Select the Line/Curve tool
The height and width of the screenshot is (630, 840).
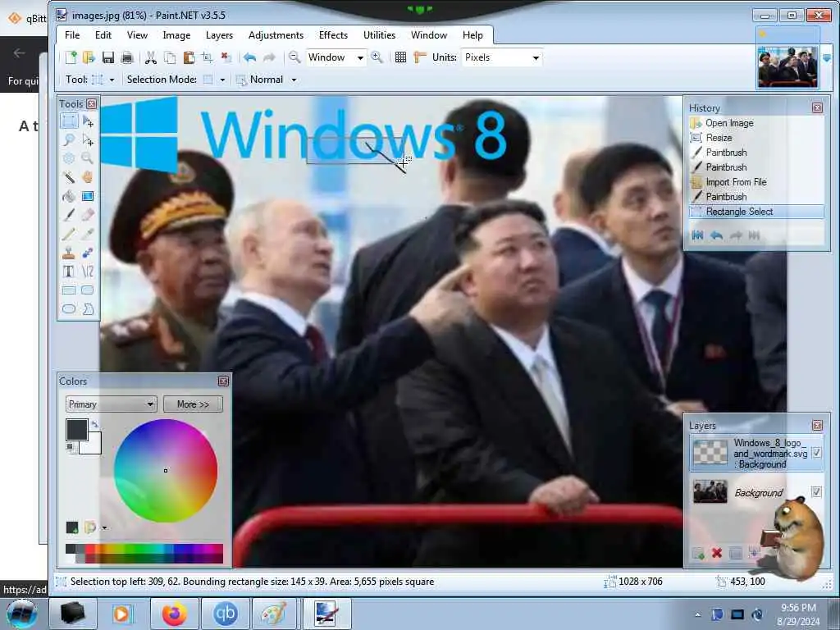coord(87,271)
